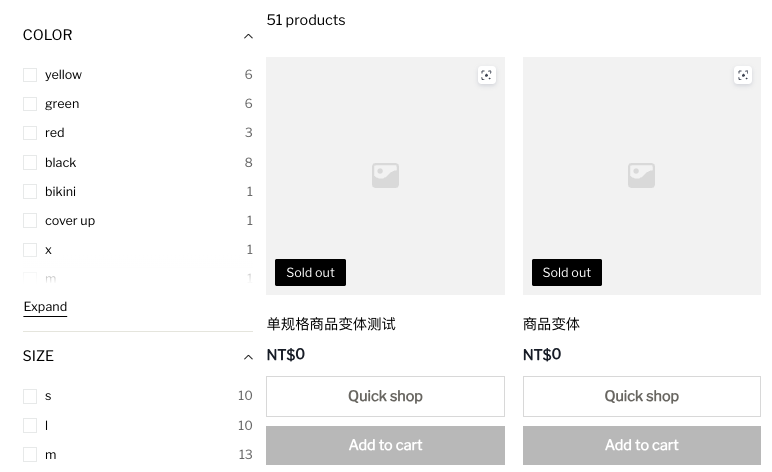This screenshot has width=772, height=472.
Task: Expand the full color filter list
Action: [45, 307]
